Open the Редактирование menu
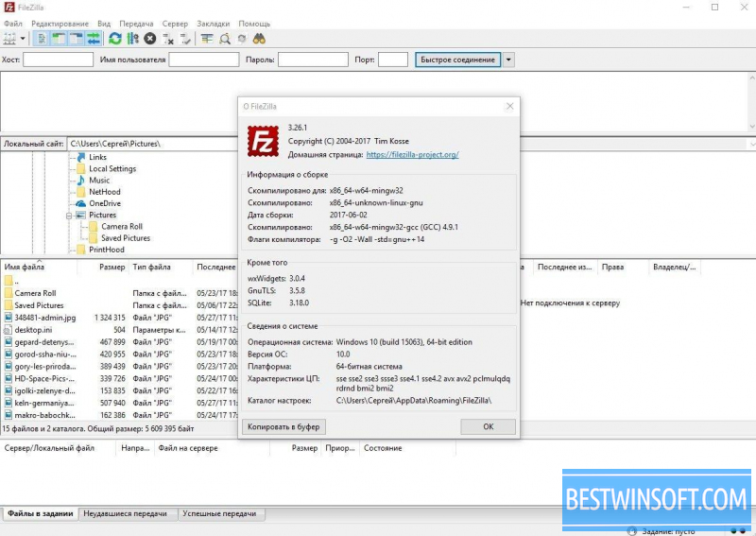The height and width of the screenshot is (536, 756). (60, 23)
